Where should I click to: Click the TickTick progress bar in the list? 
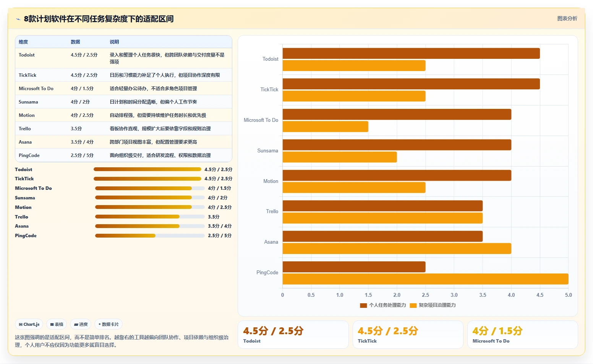pos(147,179)
